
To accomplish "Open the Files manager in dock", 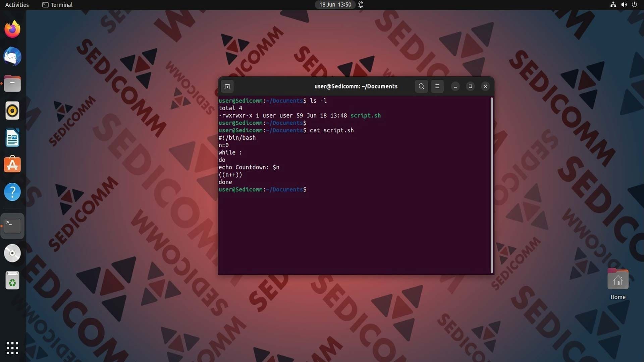I will click(12, 83).
